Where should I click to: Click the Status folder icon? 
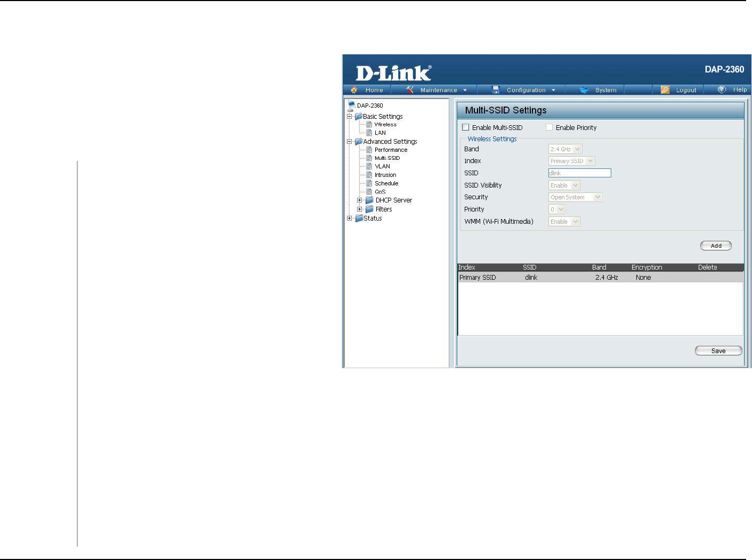359,218
